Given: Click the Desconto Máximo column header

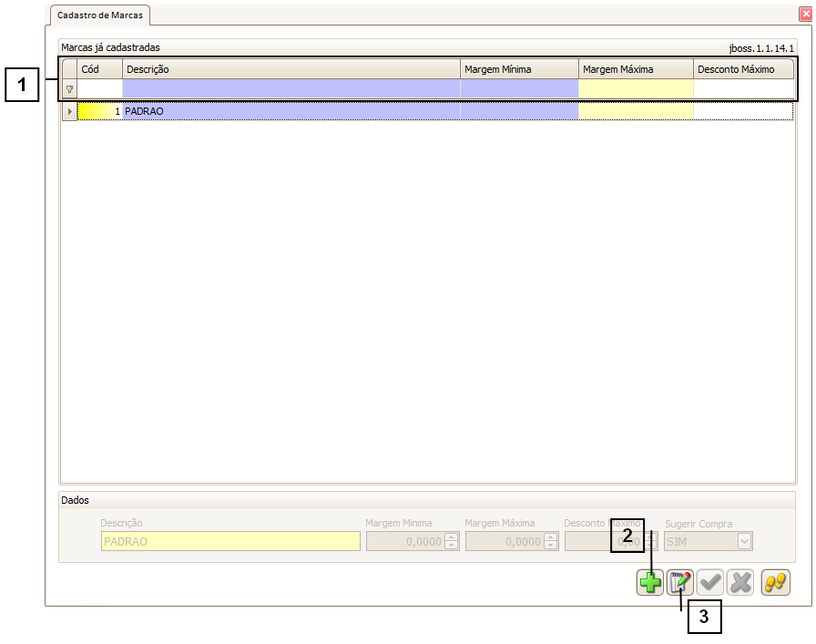Looking at the screenshot, I should coord(743,69).
